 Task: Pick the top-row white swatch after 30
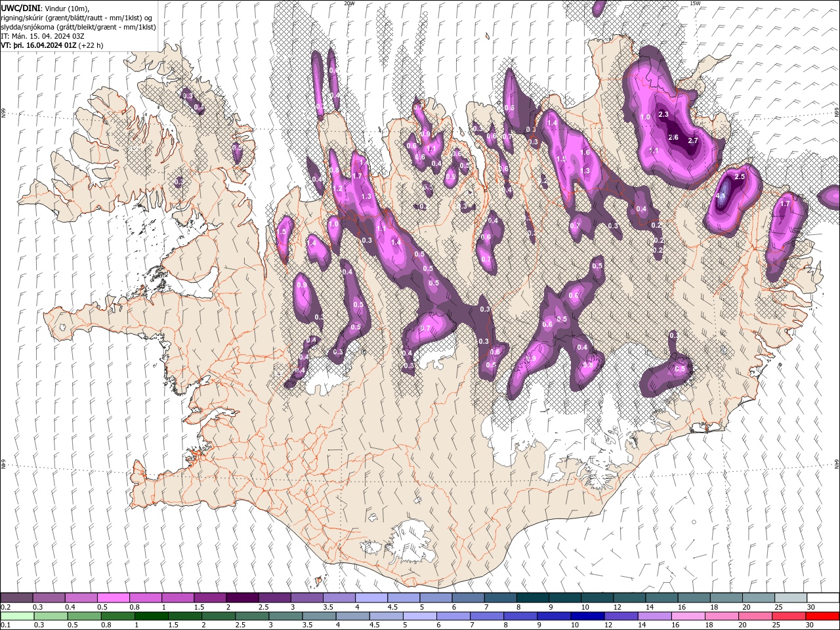coord(823,598)
